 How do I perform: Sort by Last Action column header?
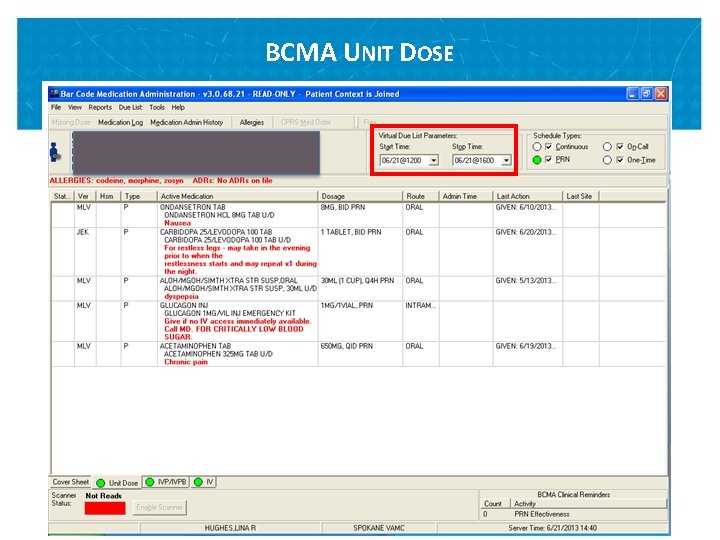point(528,196)
